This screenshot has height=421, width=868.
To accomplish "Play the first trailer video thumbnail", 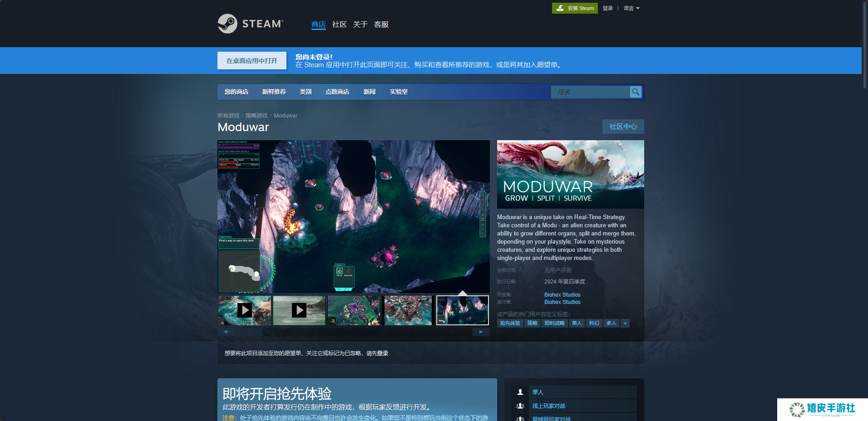I will click(x=245, y=310).
